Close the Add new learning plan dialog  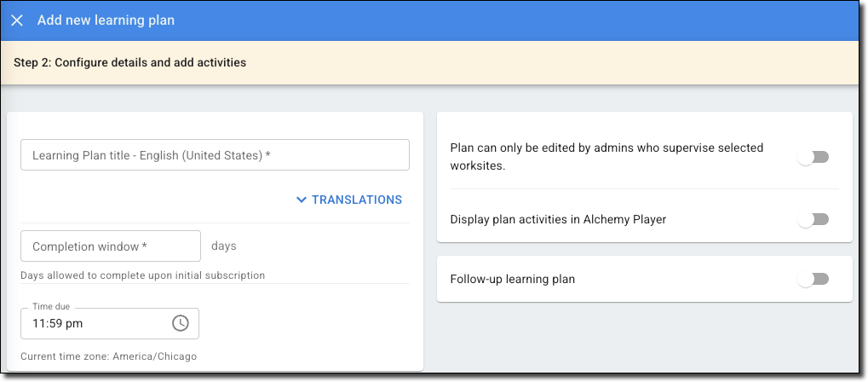17,20
